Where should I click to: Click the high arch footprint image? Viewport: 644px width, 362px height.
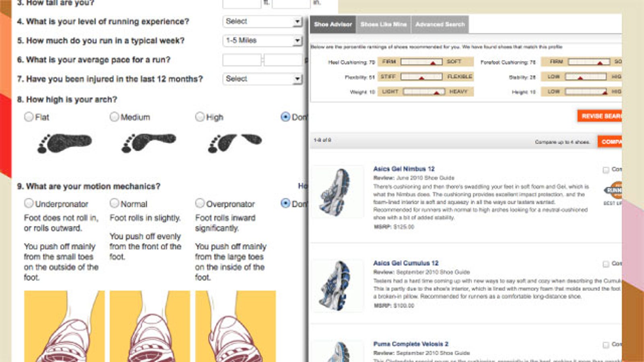click(x=235, y=143)
